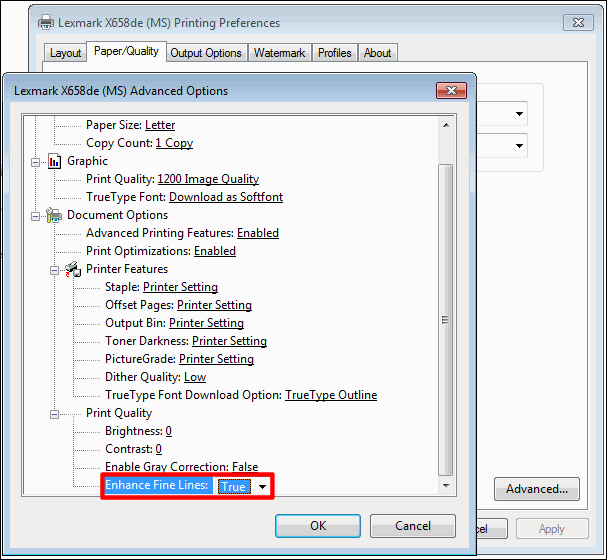
Task: Open the Enhance Fine Lines dropdown
Action: pyautogui.click(x=262, y=487)
